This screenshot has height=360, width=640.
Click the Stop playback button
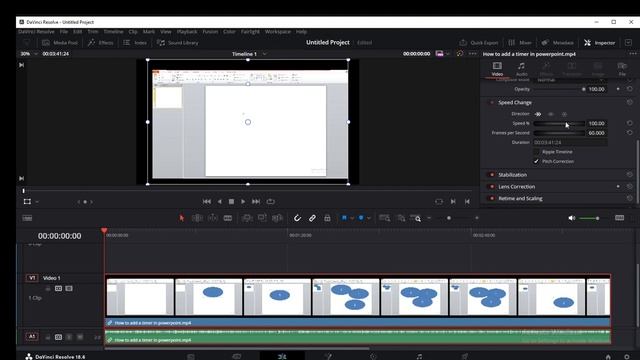tap(231, 201)
